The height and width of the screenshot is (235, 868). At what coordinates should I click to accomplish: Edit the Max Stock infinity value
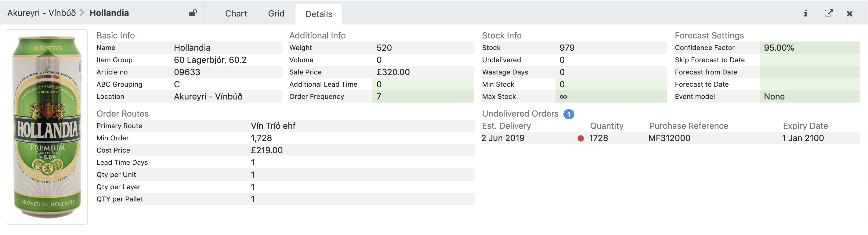tap(611, 96)
